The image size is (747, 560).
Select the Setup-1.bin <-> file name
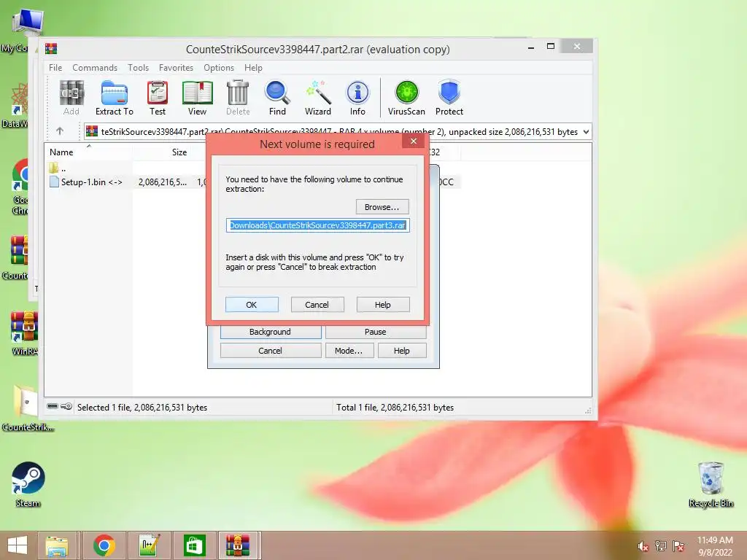[x=91, y=182]
